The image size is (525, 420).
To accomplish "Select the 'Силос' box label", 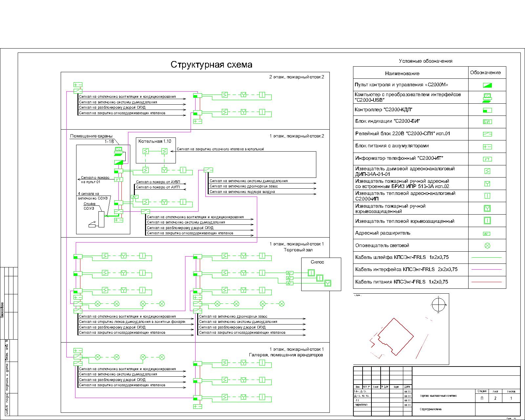I will (317, 262).
